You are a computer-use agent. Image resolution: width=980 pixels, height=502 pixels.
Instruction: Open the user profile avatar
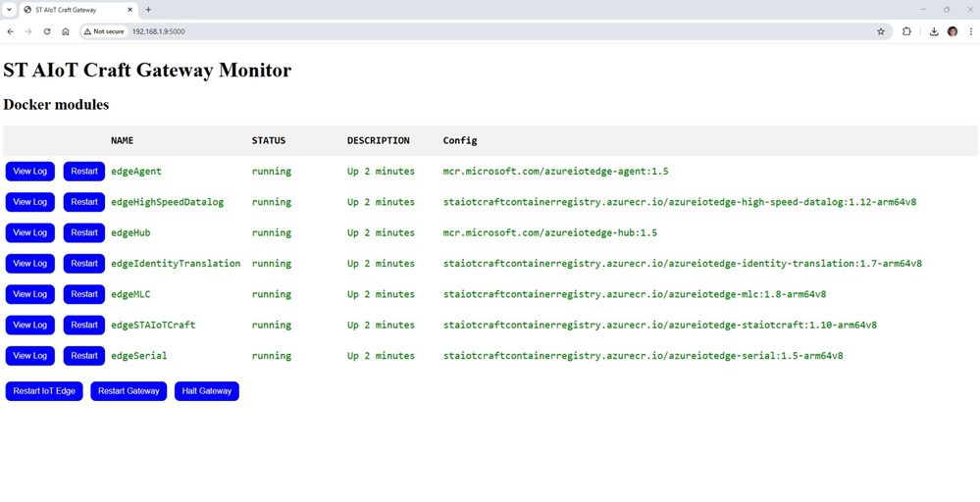(x=953, y=31)
